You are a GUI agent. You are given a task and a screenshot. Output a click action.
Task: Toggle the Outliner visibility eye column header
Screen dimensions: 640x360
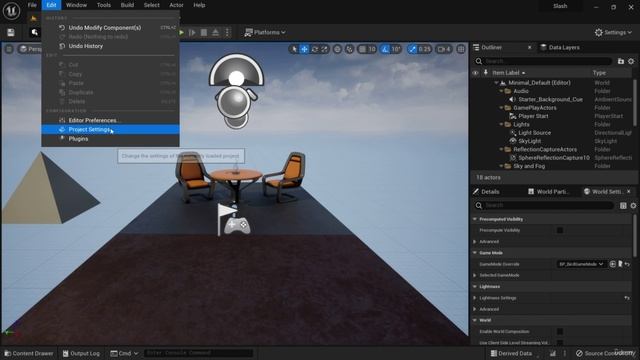tap(476, 73)
